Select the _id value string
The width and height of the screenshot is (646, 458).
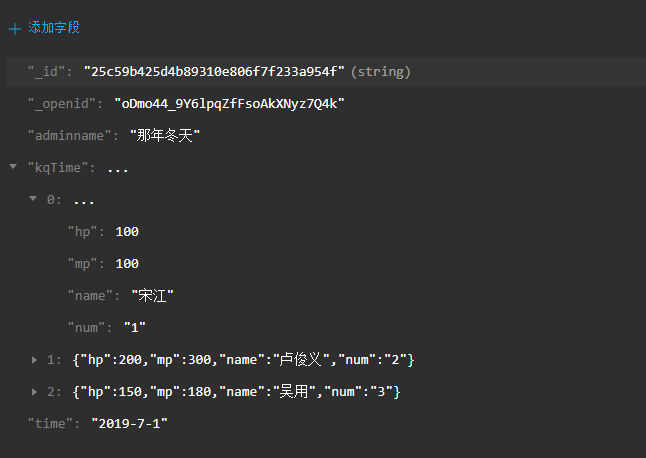pos(214,72)
